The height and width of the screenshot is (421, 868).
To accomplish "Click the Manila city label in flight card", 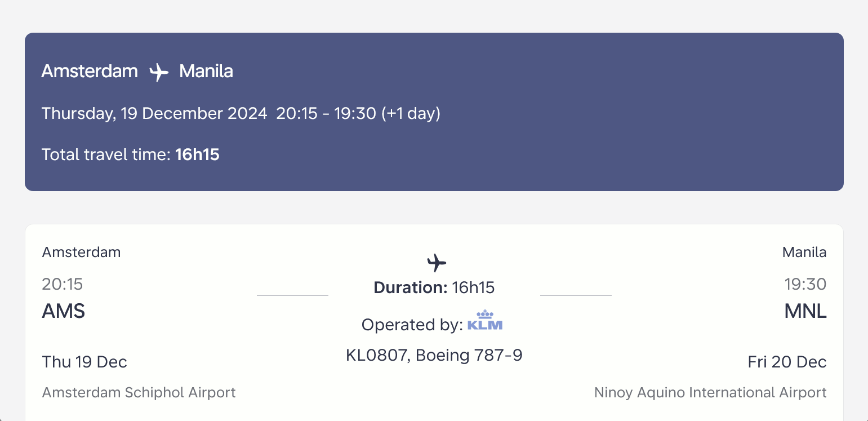I will (x=804, y=252).
